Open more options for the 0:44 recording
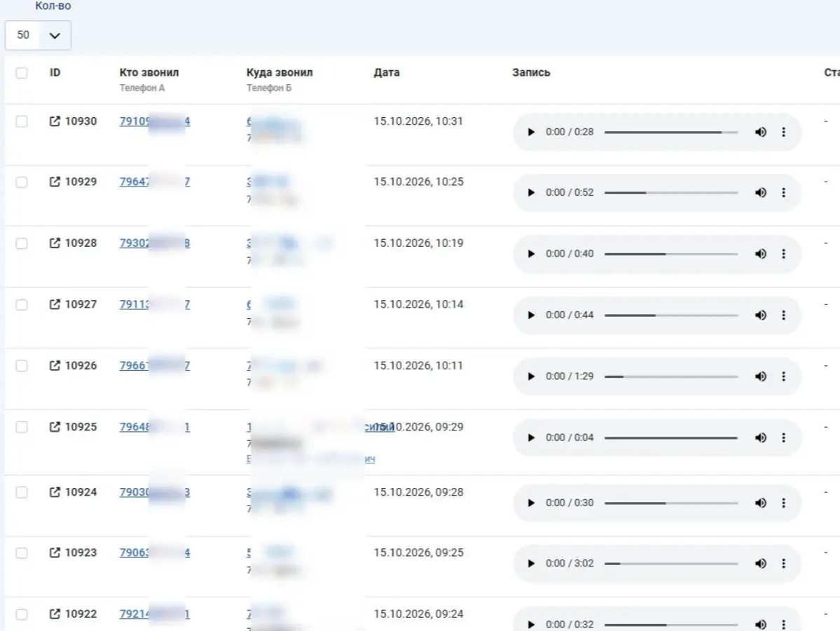Image resolution: width=840 pixels, height=631 pixels. [784, 315]
